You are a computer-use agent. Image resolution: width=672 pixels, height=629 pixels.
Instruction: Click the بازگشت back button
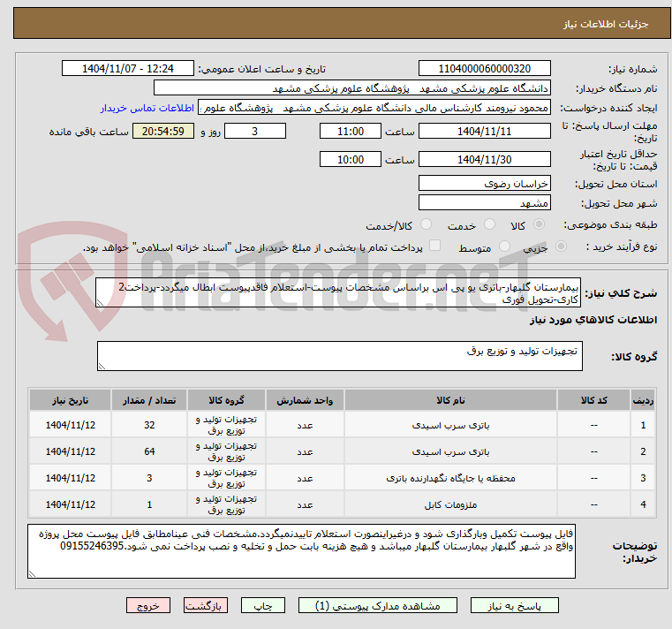pos(205,605)
